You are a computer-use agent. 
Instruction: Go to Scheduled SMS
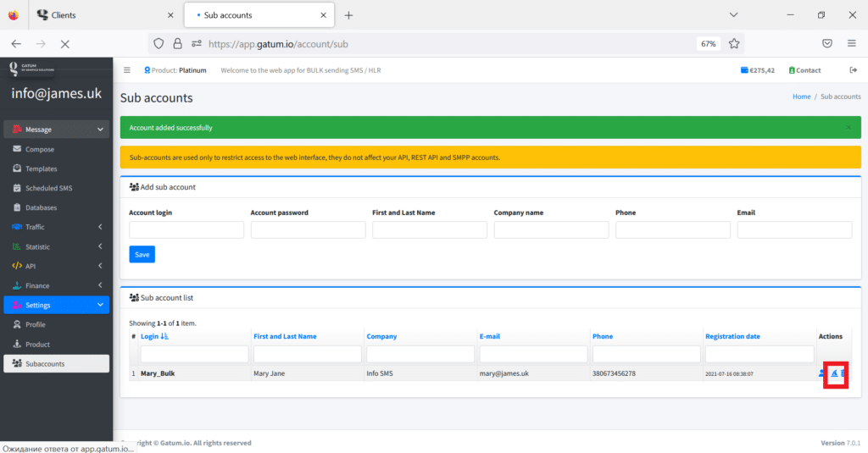48,188
